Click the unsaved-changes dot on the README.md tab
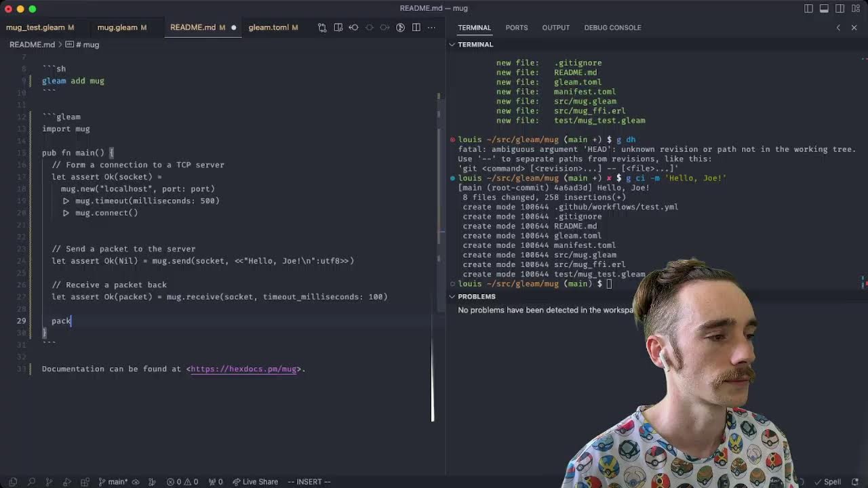Viewport: 868px width, 488px height. click(233, 28)
